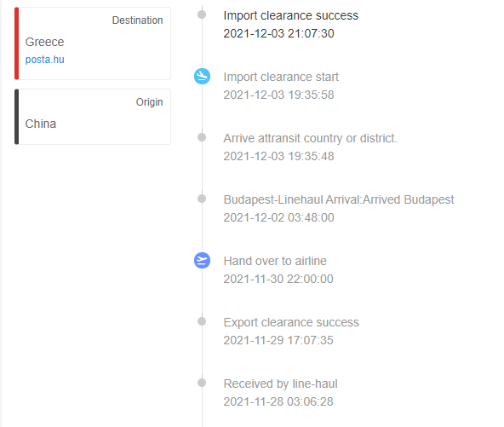Click the Export clearance success text
504x427 pixels.
(x=291, y=322)
